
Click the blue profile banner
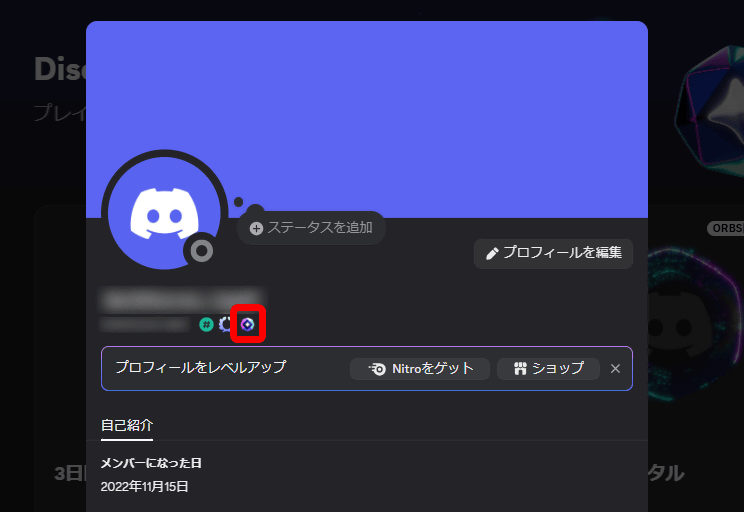click(x=367, y=119)
